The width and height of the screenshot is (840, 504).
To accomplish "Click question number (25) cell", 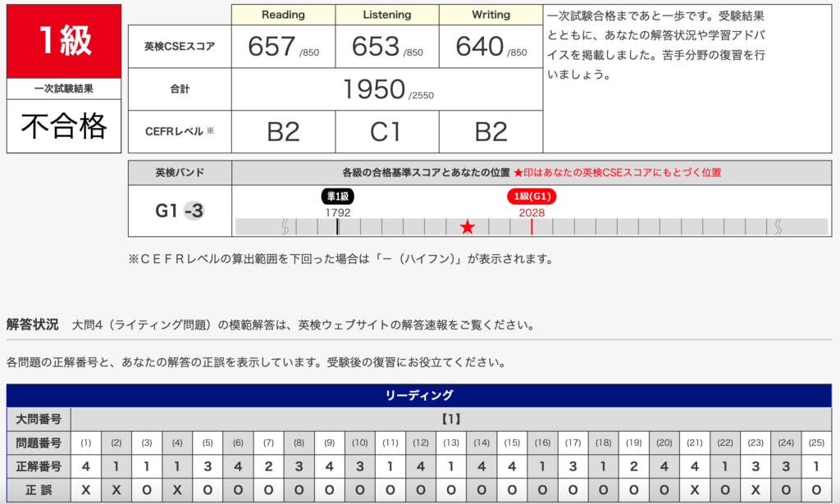I will pos(816,443).
